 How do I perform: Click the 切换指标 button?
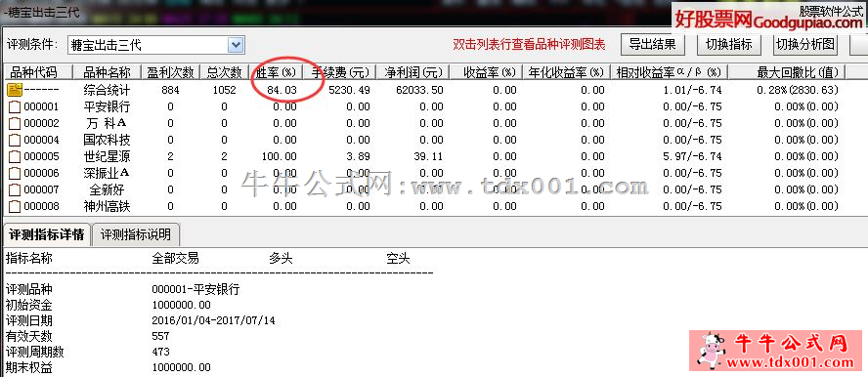729,44
